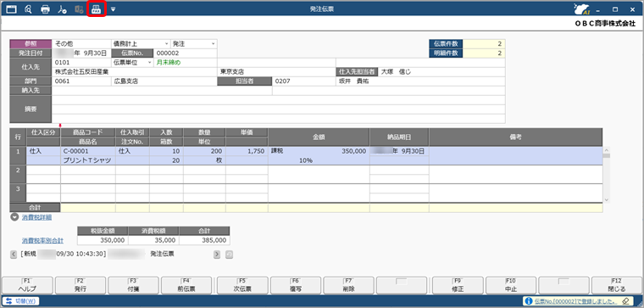The width and height of the screenshot is (644, 308).
Task: Select row 1 header in detail grid
Action: (x=18, y=156)
